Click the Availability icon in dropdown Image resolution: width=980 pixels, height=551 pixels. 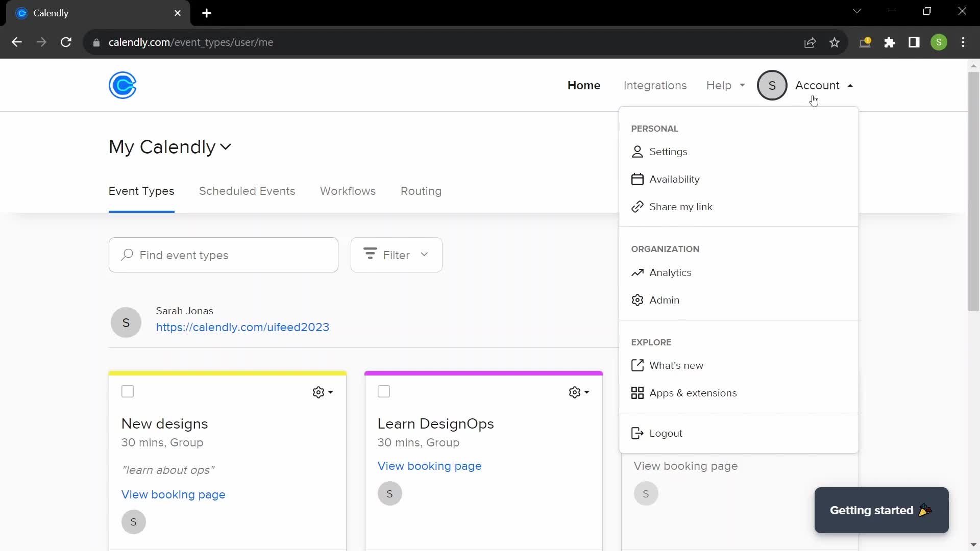638,178
